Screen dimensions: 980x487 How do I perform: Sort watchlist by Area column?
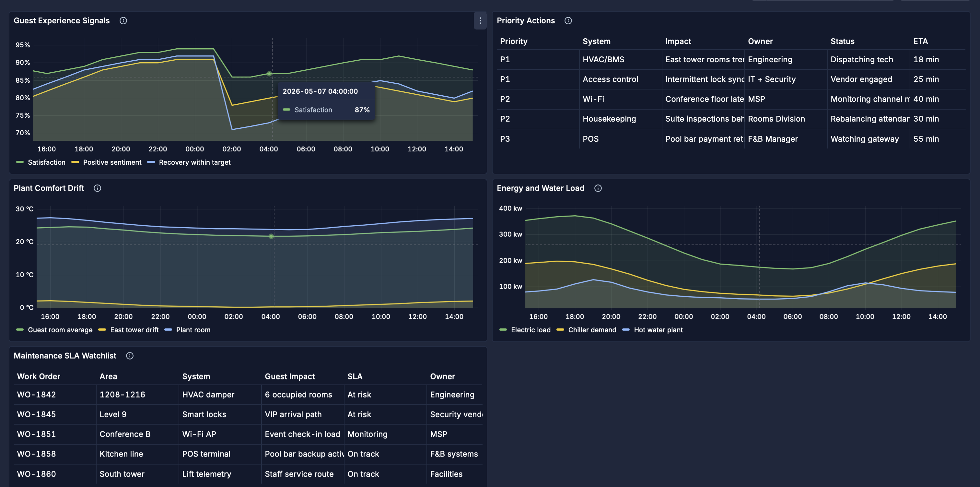click(109, 376)
